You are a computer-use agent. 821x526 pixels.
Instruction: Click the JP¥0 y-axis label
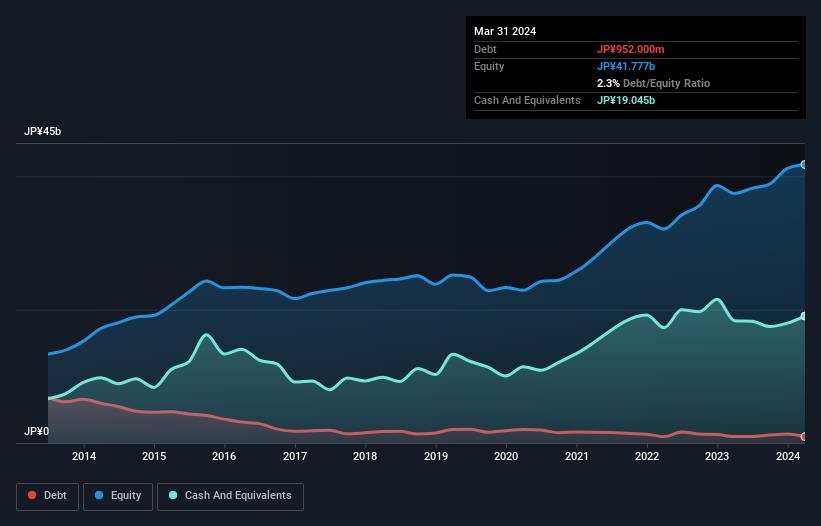[x=36, y=431]
